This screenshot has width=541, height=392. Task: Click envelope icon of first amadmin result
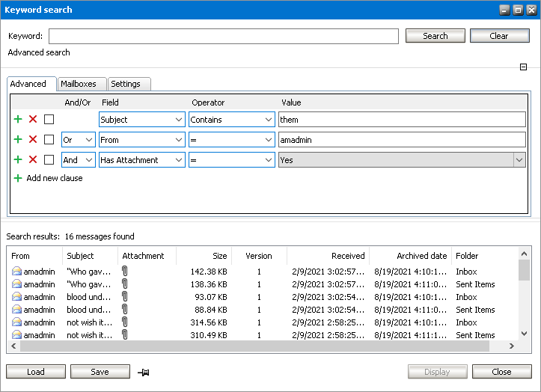16,272
